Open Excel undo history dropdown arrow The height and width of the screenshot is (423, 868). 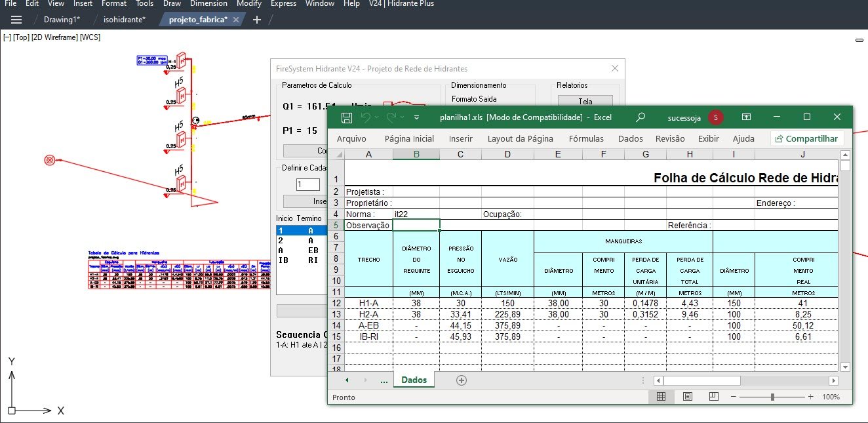pos(377,118)
